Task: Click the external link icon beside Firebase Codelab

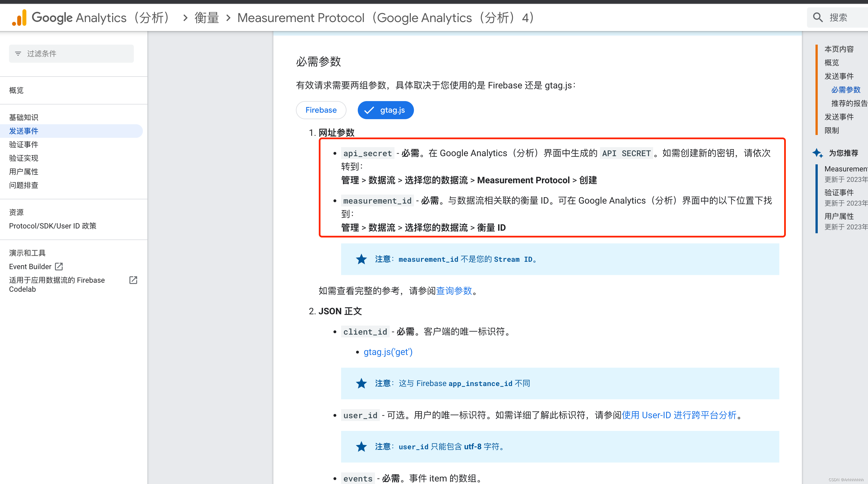Action: coord(134,280)
